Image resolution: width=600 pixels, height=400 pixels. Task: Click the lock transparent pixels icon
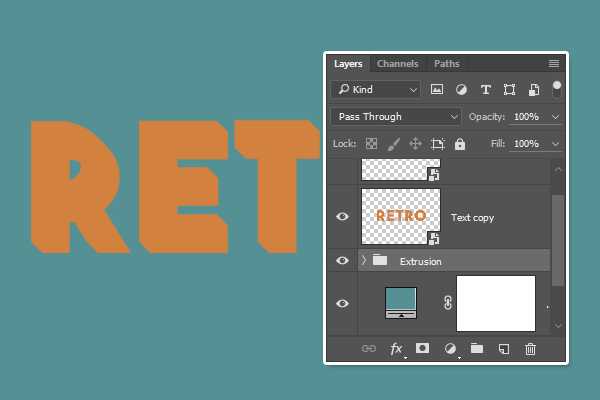coord(371,144)
